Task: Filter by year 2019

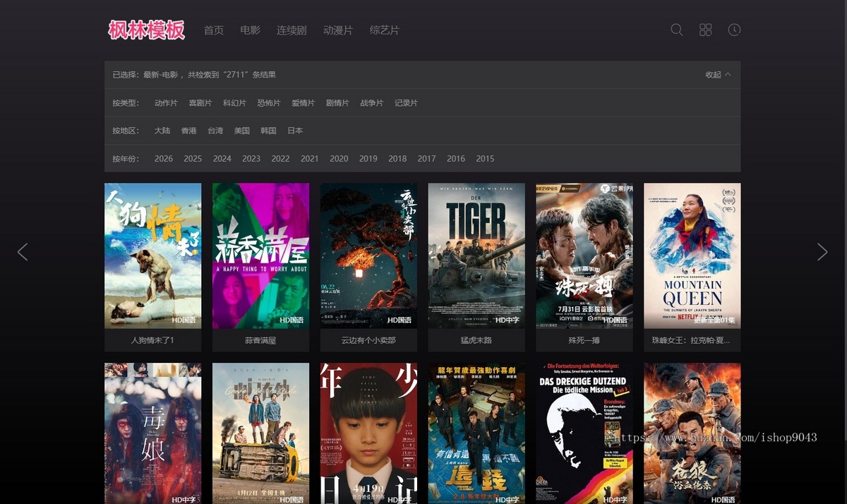Action: click(x=368, y=159)
